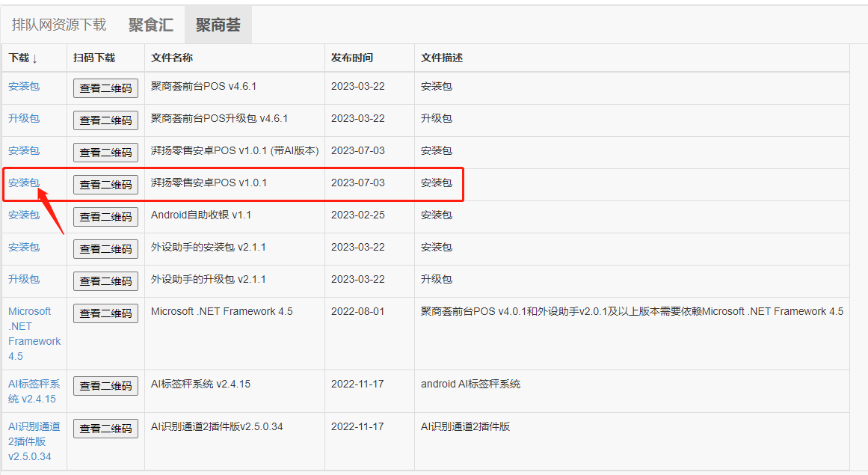View QR code for AI标签秤系统 v2.4.15

click(105, 385)
